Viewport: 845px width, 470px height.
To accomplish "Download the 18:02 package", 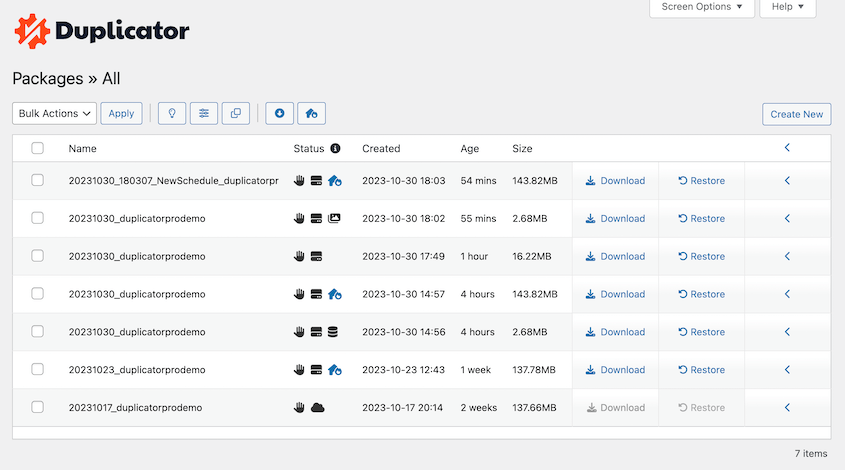I will coord(615,218).
